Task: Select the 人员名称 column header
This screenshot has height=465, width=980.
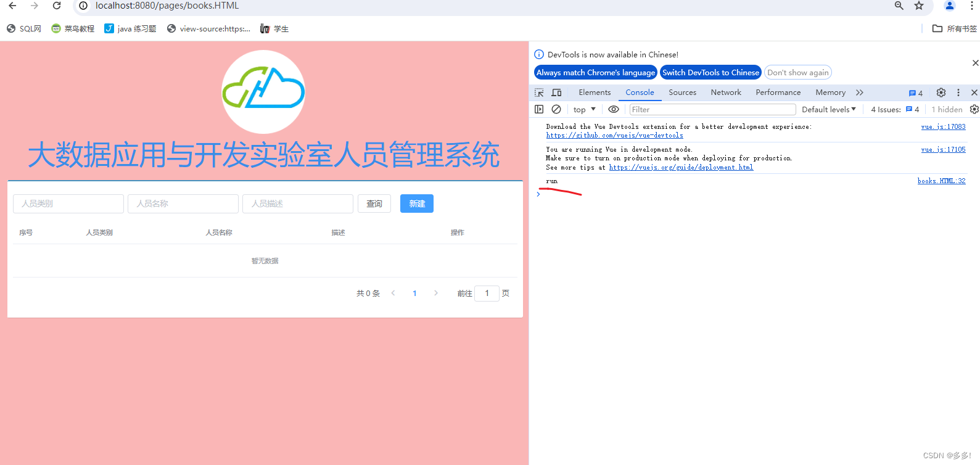Action: [x=219, y=232]
